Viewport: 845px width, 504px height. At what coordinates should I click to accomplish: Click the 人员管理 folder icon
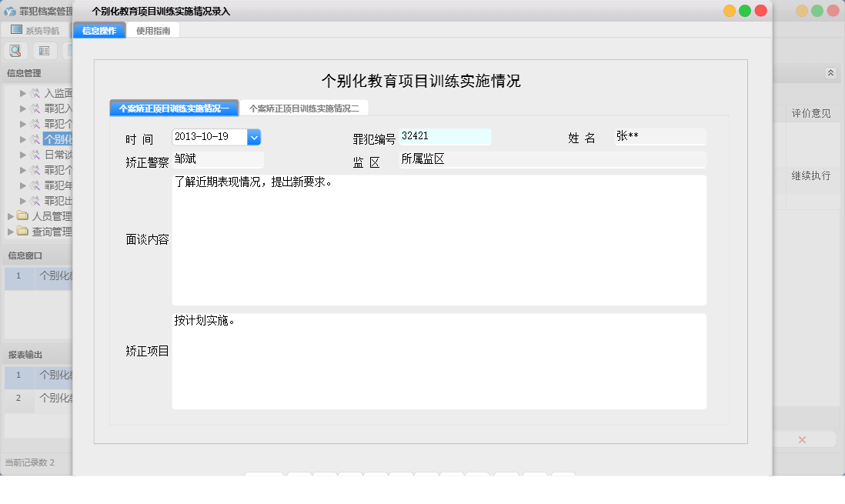[22, 215]
